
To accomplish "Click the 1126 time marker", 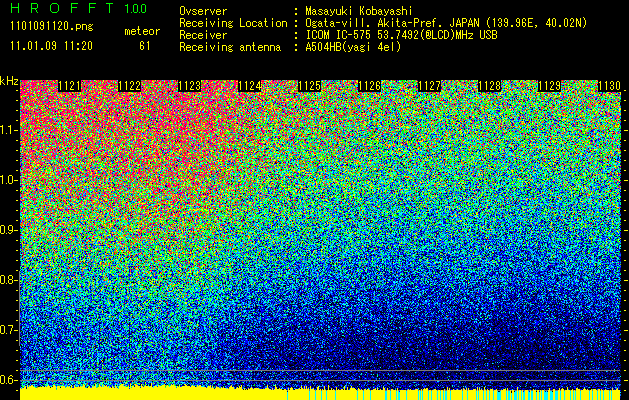I will click(369, 86).
